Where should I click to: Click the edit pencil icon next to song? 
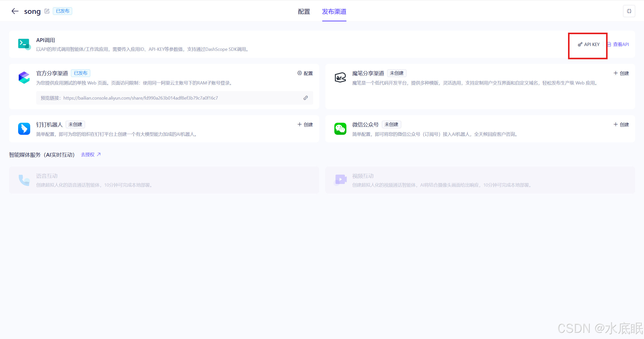(x=47, y=11)
